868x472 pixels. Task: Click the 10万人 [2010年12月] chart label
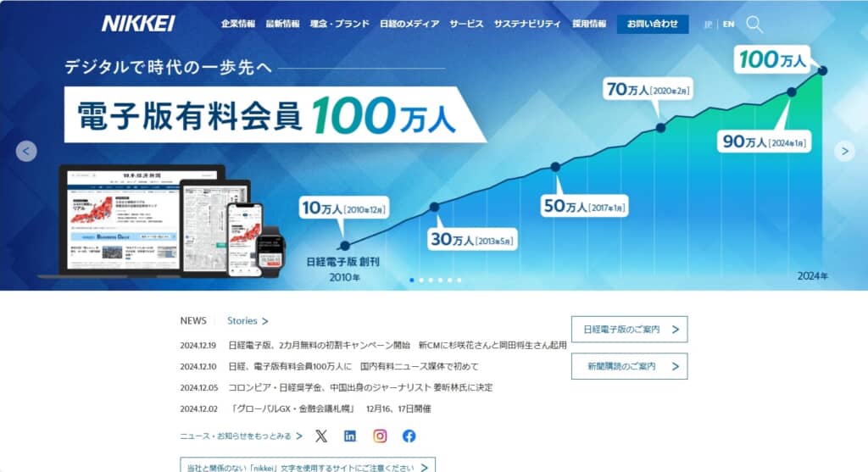pos(344,208)
